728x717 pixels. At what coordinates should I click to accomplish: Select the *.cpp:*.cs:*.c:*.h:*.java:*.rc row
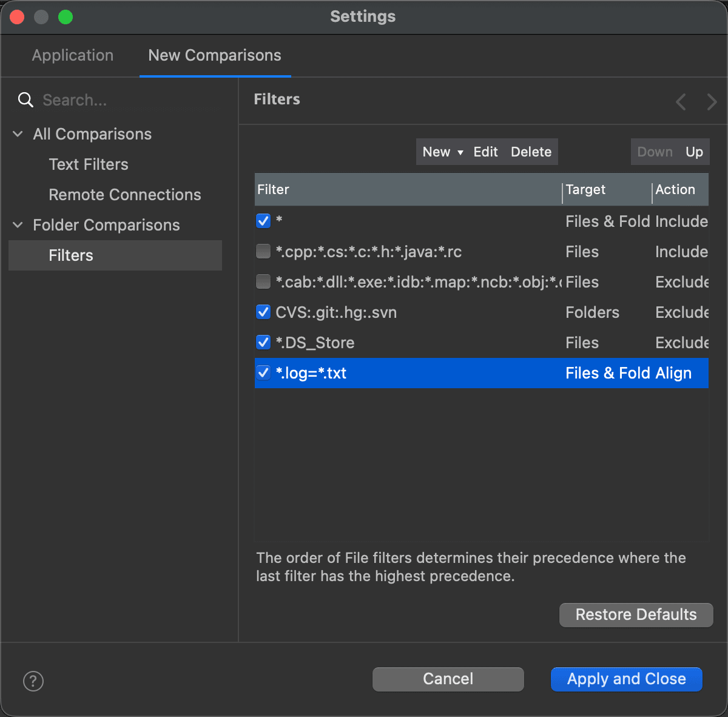click(482, 251)
